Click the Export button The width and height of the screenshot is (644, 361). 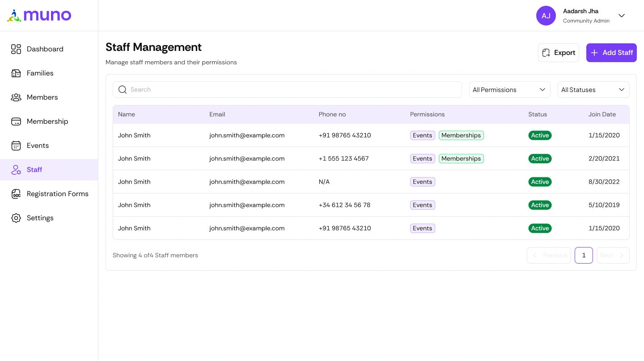(x=559, y=53)
